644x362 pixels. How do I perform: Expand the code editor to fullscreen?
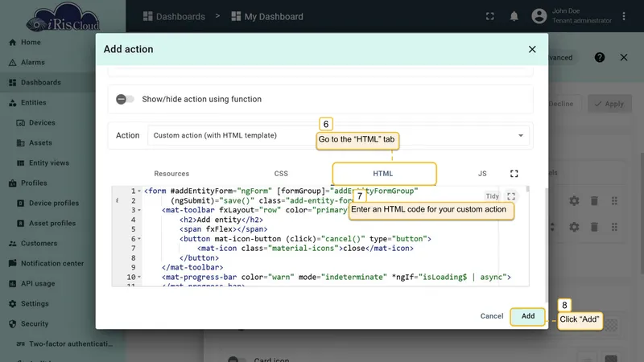point(511,196)
